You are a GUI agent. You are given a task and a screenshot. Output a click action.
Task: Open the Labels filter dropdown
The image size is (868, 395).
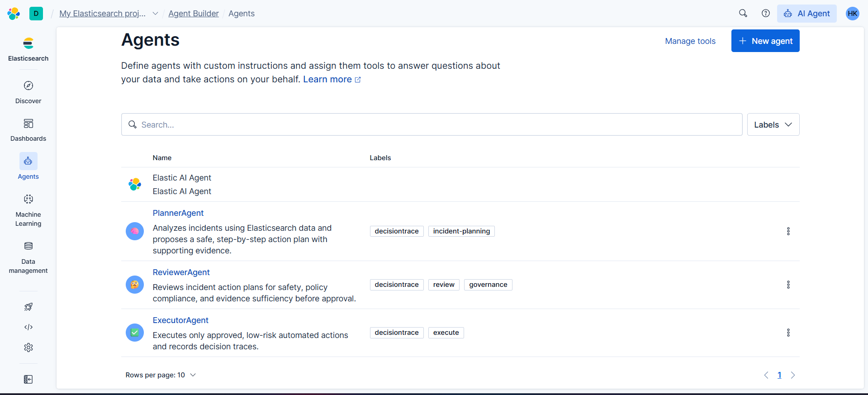[x=773, y=124]
